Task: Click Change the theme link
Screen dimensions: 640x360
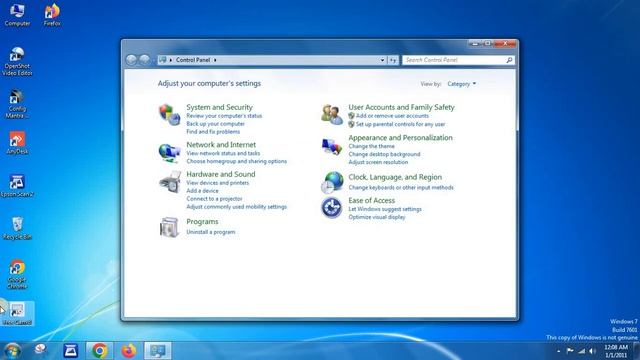Action: 371,146
